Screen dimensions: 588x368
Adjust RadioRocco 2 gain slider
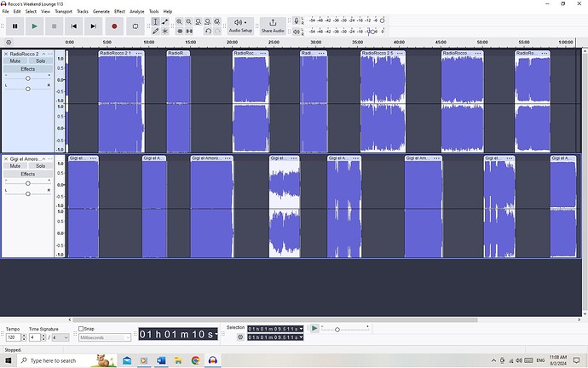click(x=28, y=78)
